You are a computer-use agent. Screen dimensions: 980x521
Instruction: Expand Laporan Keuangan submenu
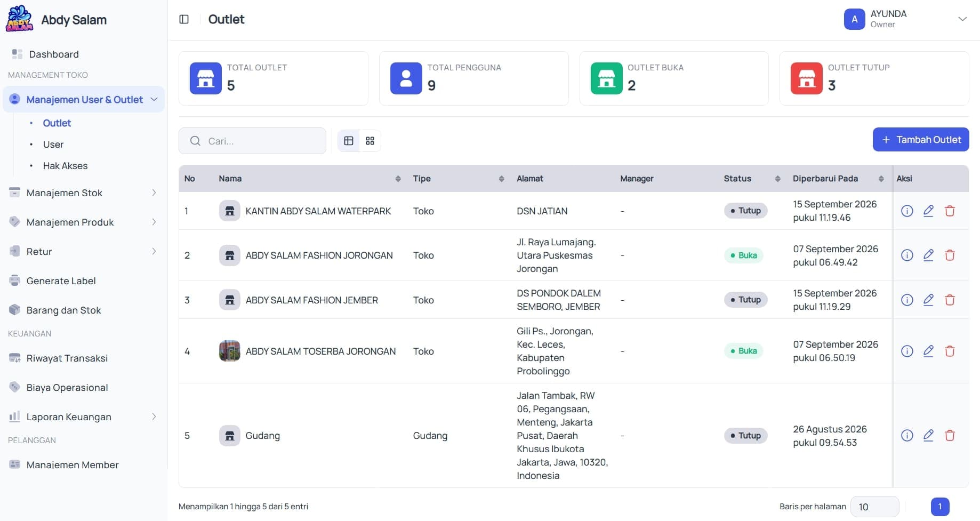(x=84, y=417)
